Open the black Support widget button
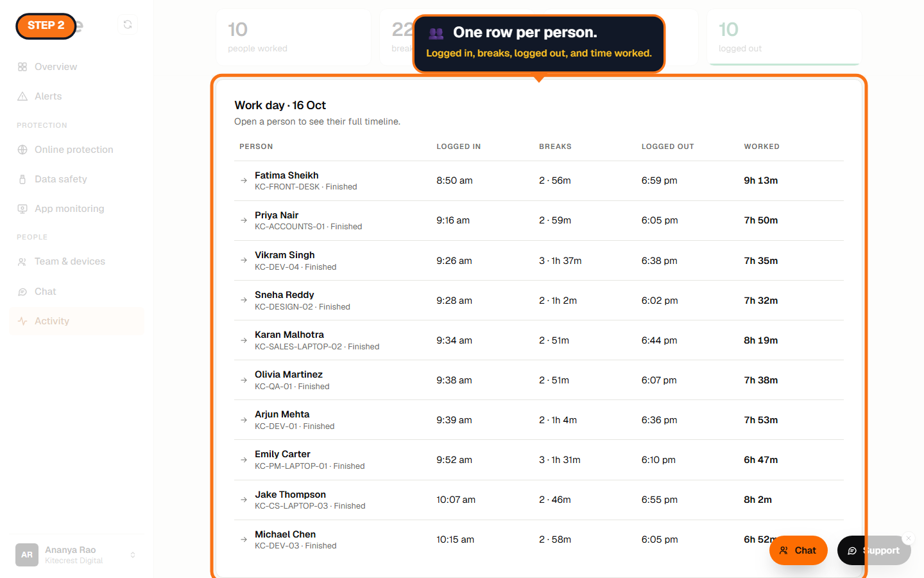924x578 pixels. (x=874, y=550)
